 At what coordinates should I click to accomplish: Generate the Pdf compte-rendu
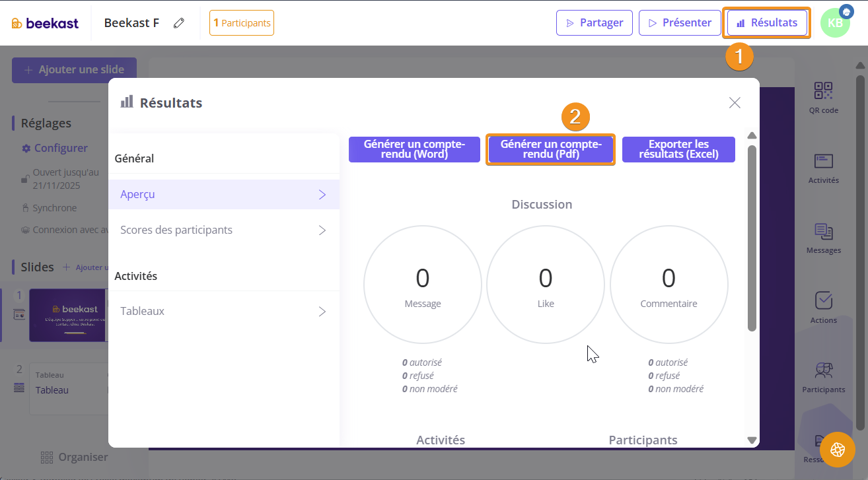click(551, 149)
